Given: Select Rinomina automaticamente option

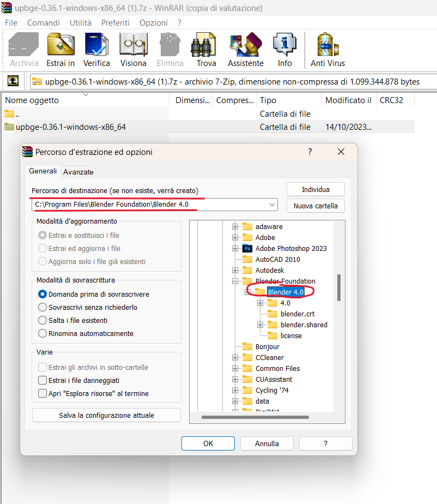Looking at the screenshot, I should pos(43,334).
